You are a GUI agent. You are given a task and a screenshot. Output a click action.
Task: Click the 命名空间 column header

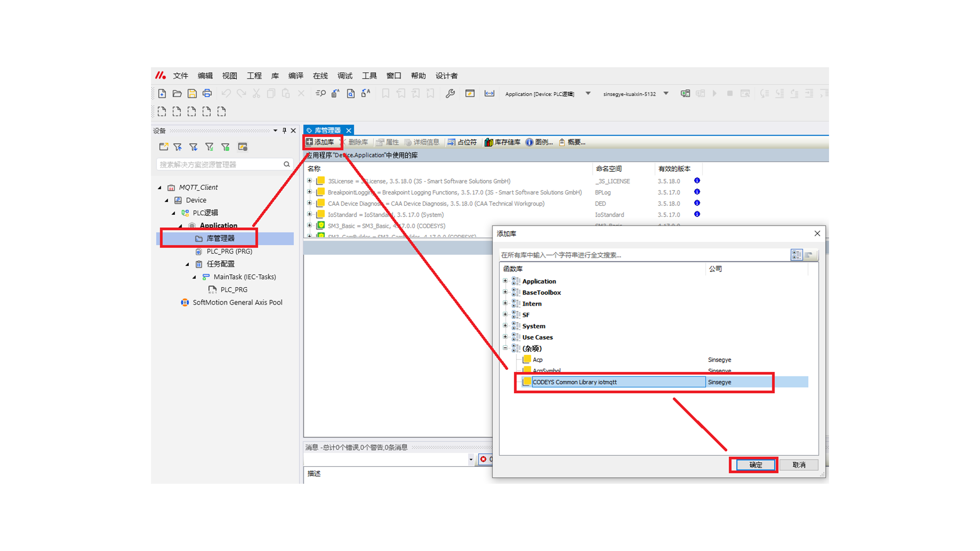[x=608, y=169]
